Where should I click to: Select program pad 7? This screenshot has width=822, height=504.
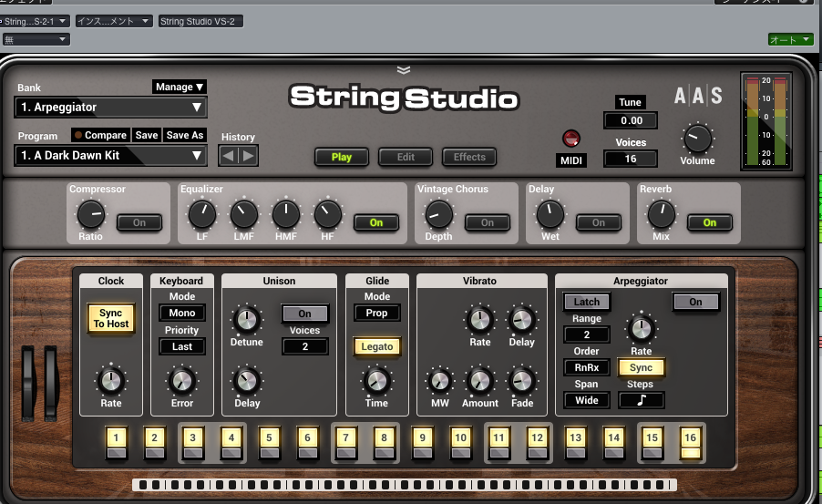[346, 444]
